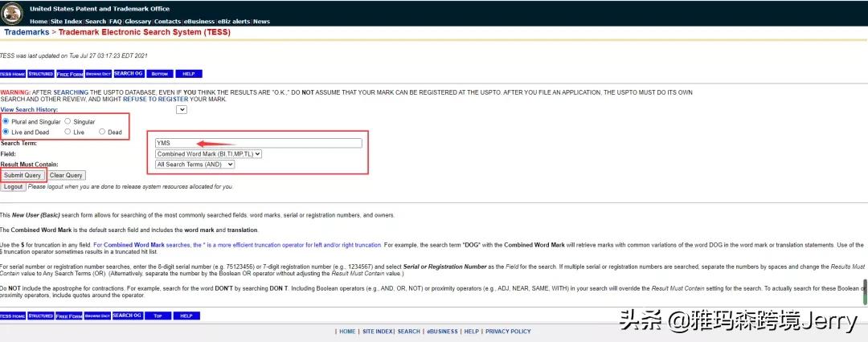
Task: Click Free Form button above the warning
Action: [x=70, y=74]
